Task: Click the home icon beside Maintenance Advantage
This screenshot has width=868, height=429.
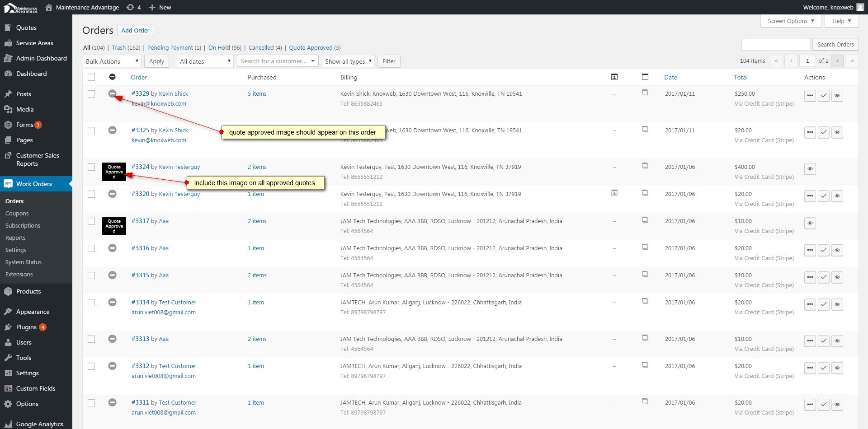Action: click(49, 7)
